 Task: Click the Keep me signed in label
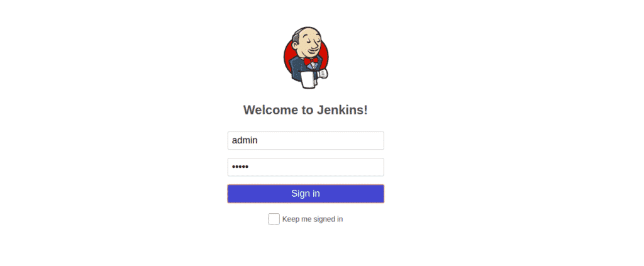point(313,219)
